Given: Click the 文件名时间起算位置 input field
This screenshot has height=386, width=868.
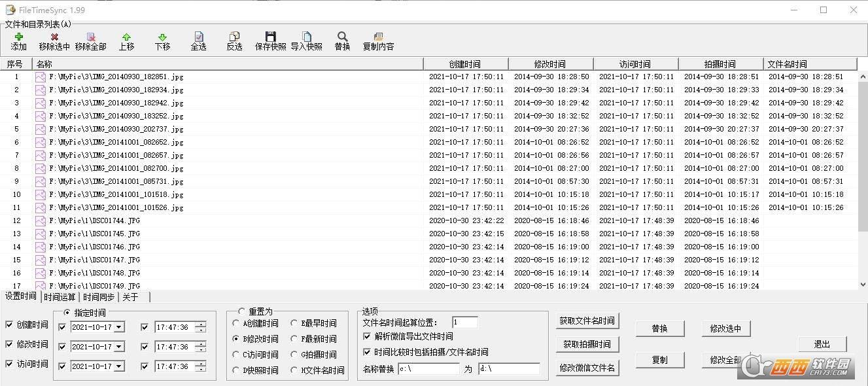Looking at the screenshot, I should pos(465,322).
